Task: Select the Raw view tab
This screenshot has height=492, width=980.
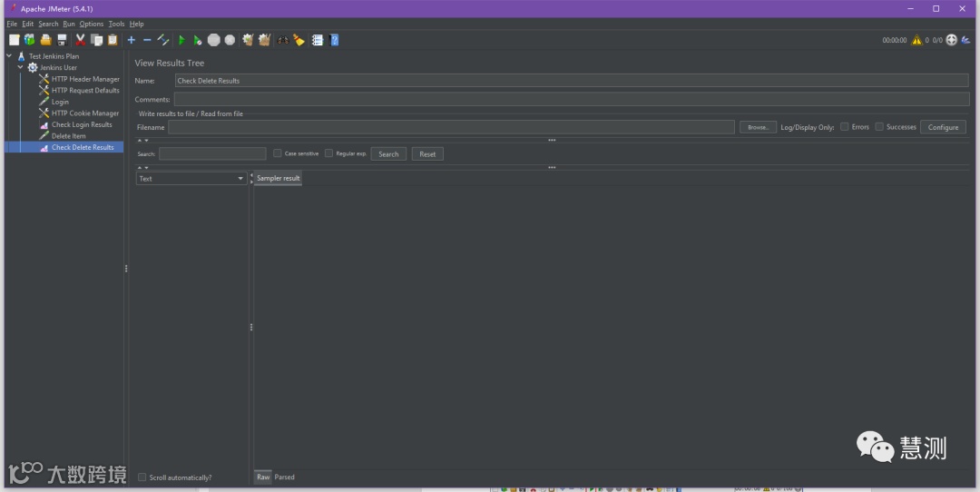Action: pos(263,477)
